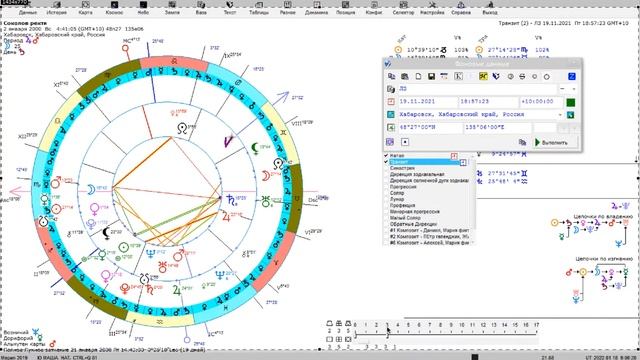Screen dimensions: 640x360
Task: Select the Малый Соляр list entry
Action: pos(405,218)
